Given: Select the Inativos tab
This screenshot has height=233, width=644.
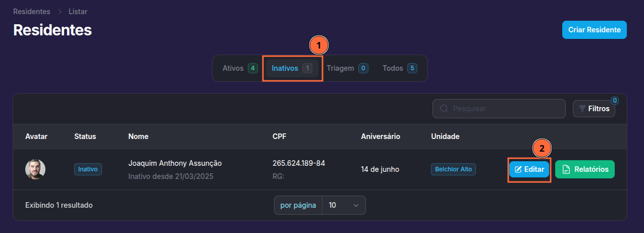Looking at the screenshot, I should tap(286, 68).
